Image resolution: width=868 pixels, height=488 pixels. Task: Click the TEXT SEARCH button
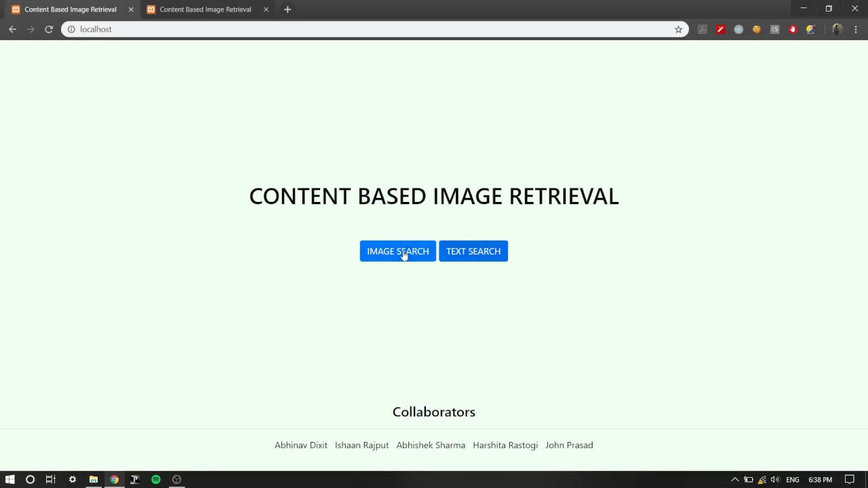coord(473,251)
